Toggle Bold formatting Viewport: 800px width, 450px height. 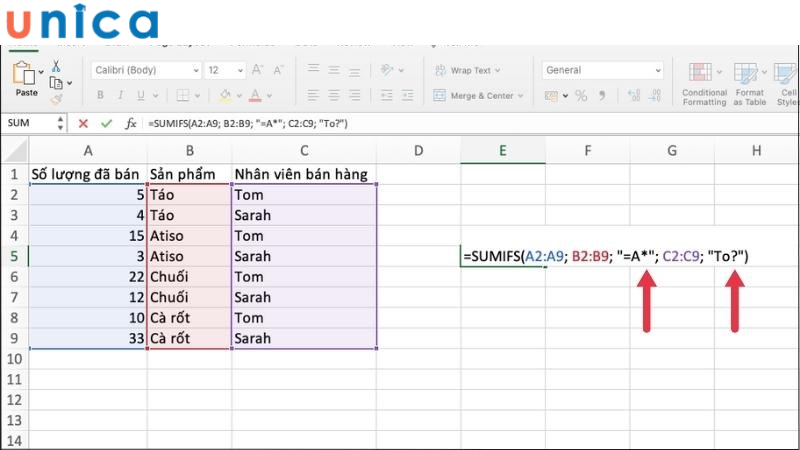tap(101, 95)
